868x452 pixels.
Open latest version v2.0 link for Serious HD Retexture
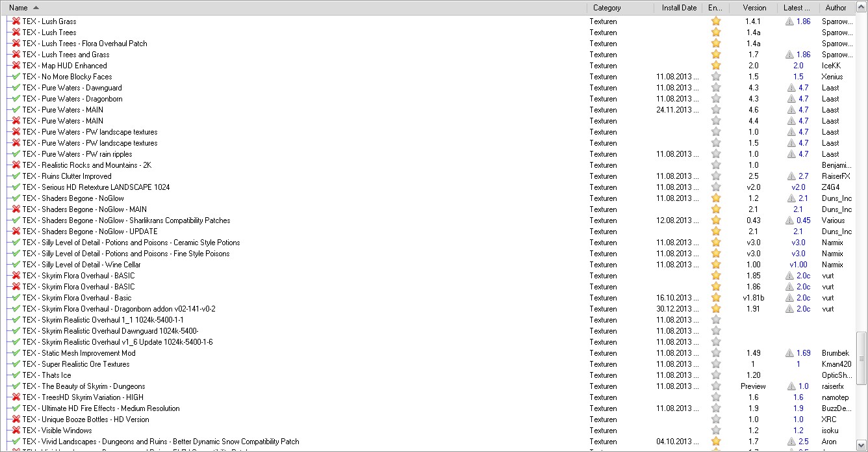click(x=798, y=187)
